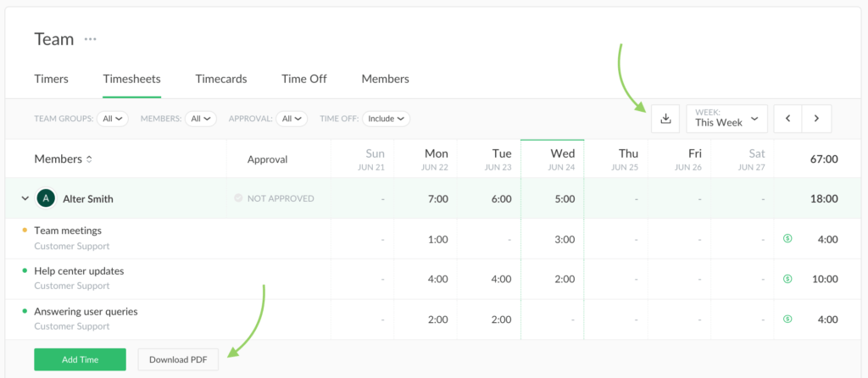This screenshot has width=868, height=378.
Task: Click Team meetings Monday 1:00 cell
Action: point(438,240)
